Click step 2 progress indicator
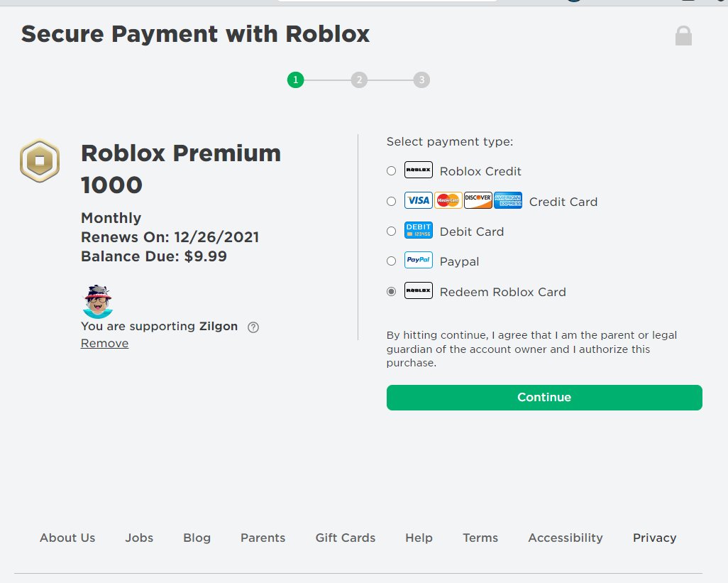 [x=359, y=80]
